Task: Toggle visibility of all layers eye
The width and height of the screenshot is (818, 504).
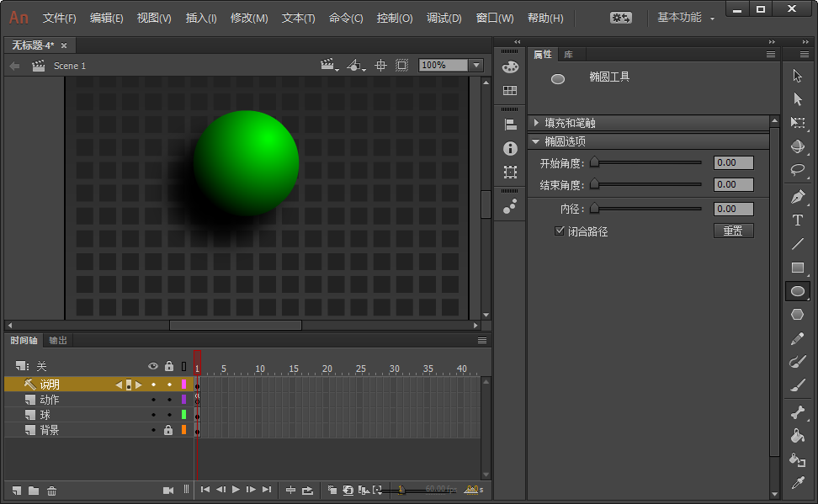Action: tap(153, 366)
